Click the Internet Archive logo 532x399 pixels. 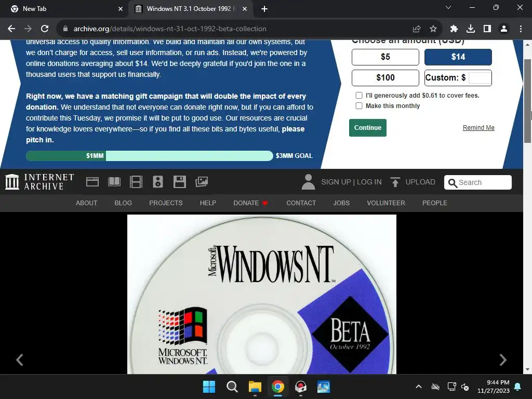click(39, 182)
